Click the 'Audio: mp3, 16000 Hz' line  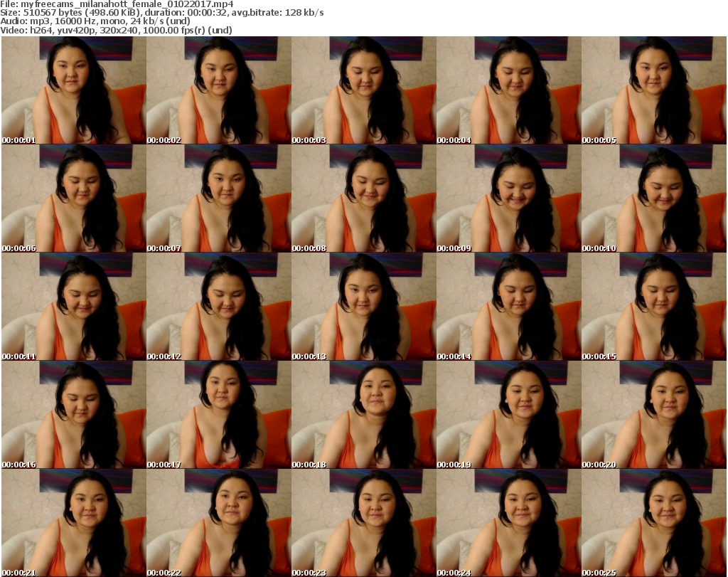pyautogui.click(x=95, y=21)
